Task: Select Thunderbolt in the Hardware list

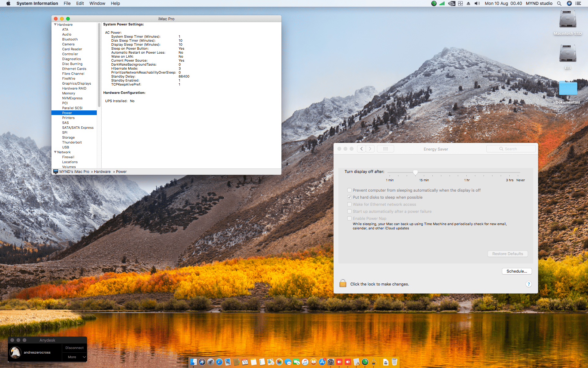Action: pyautogui.click(x=72, y=142)
